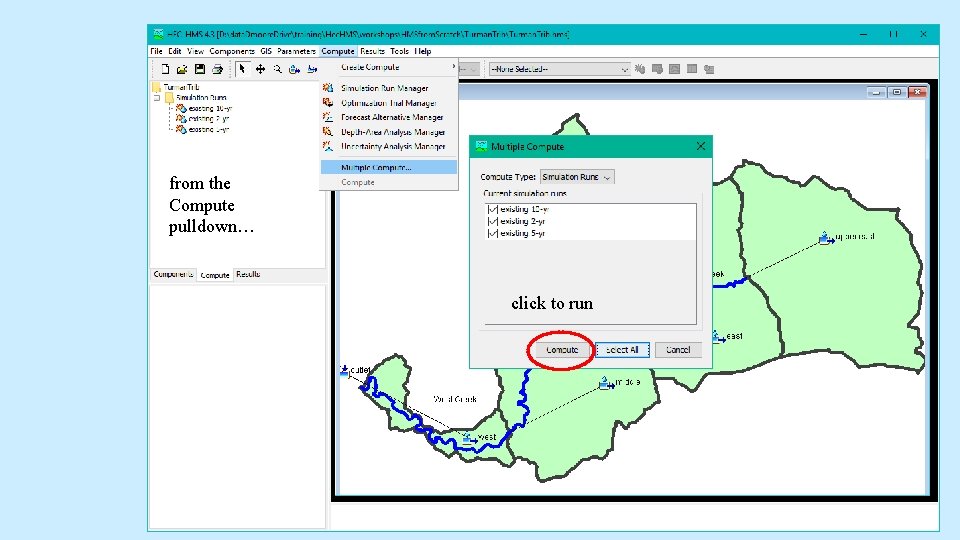960x540 pixels.
Task: Open the Help menu
Action: [x=422, y=51]
